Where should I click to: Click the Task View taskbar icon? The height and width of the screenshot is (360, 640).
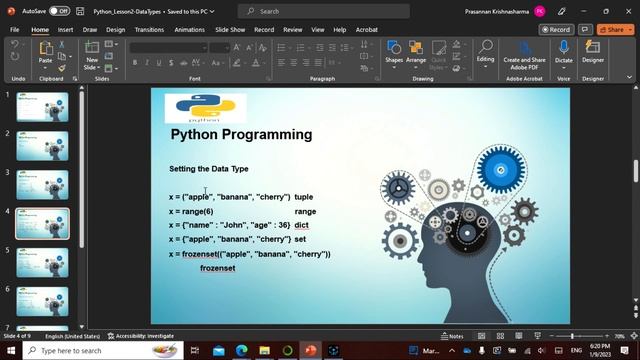pyautogui.click(x=195, y=351)
